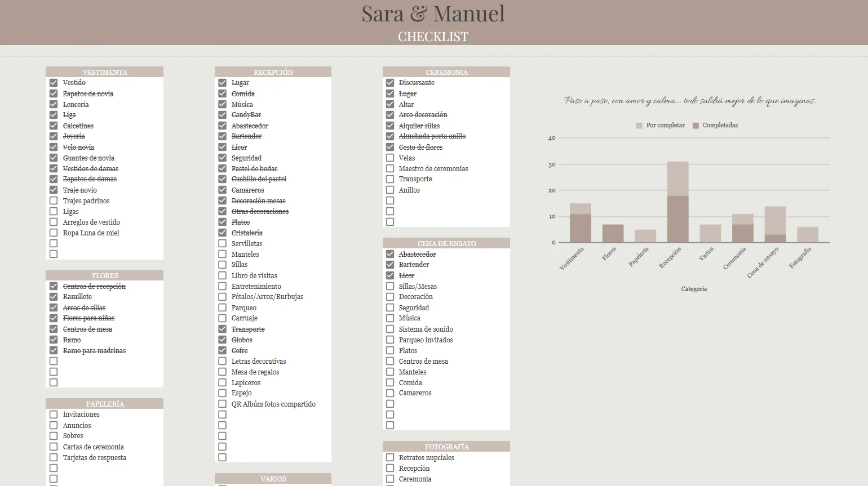Tick QR Albúm fotos compartido checkbox
Screen dimensions: 868x486
click(223, 404)
